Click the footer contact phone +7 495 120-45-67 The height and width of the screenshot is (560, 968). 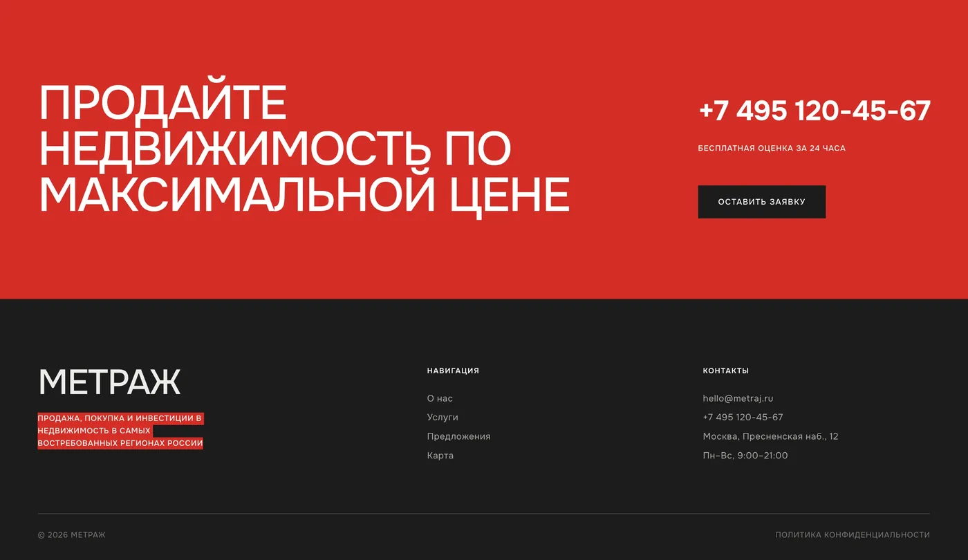tap(743, 418)
